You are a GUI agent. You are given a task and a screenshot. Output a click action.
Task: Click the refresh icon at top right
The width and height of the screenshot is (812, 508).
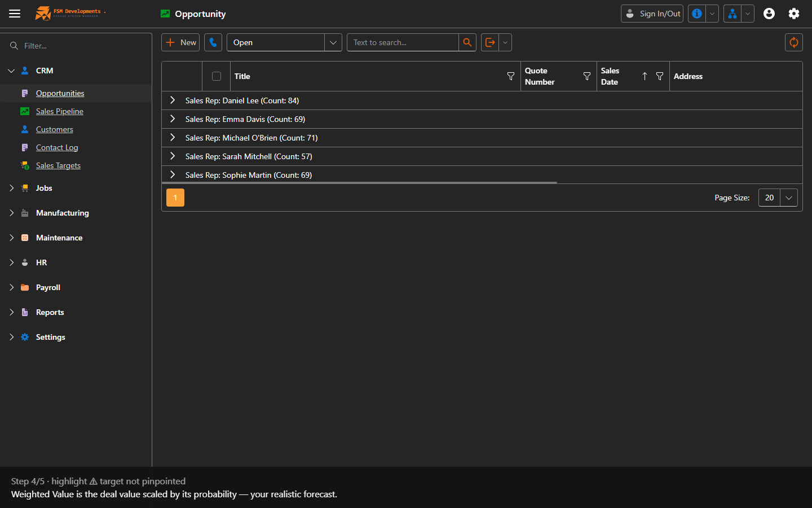click(x=794, y=42)
